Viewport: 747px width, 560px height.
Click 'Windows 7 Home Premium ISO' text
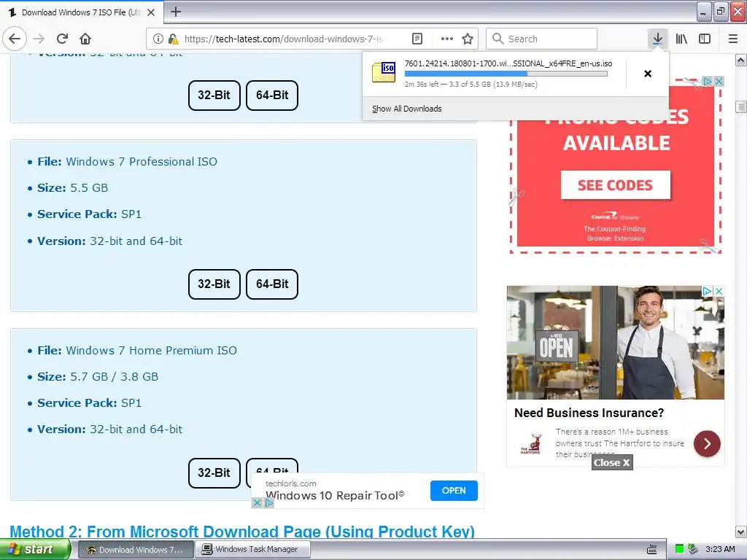152,351
